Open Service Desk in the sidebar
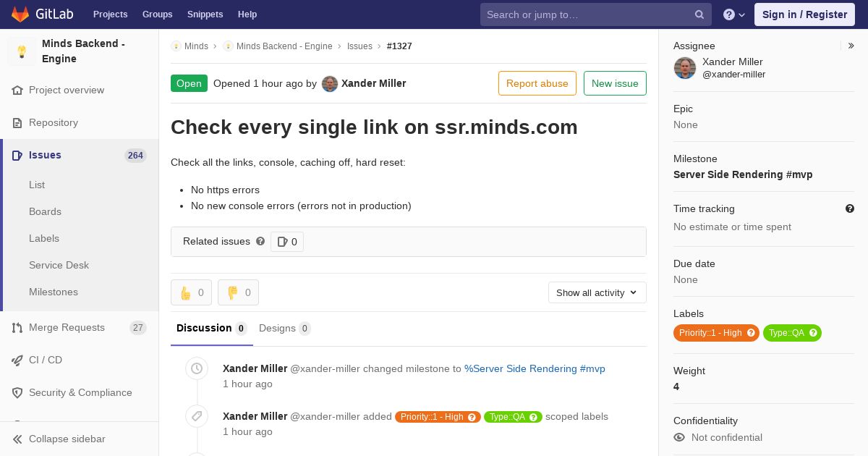This screenshot has width=868, height=456. click(x=59, y=266)
